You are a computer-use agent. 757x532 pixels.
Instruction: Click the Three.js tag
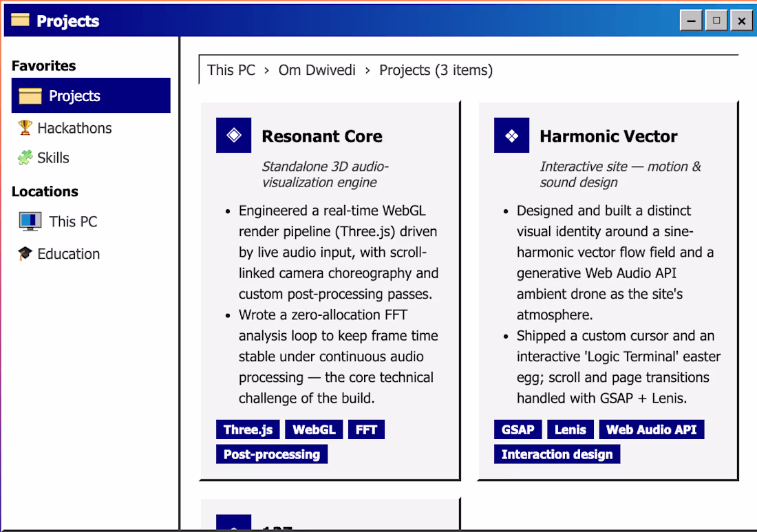point(248,429)
